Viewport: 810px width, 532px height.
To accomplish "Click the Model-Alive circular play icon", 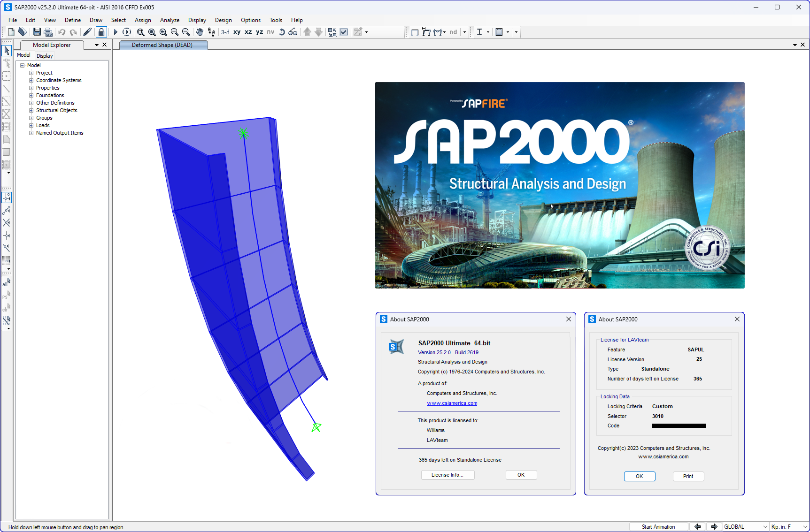I will [x=127, y=32].
